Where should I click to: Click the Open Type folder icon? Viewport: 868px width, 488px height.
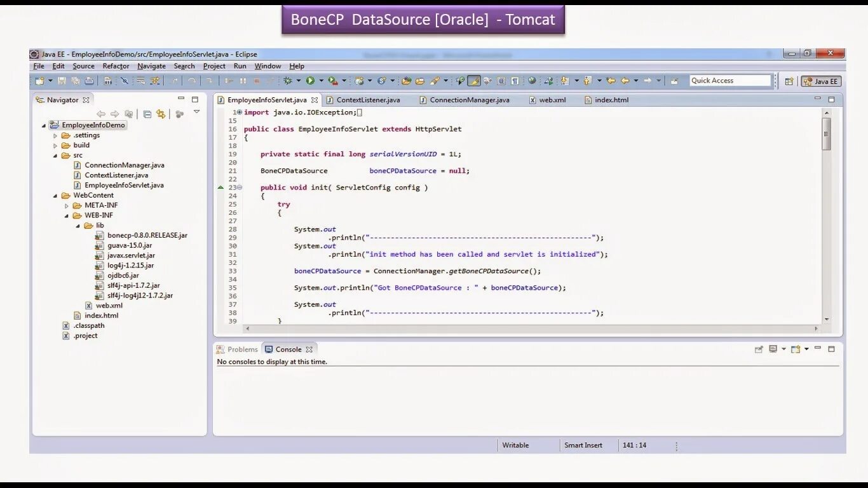coord(406,81)
